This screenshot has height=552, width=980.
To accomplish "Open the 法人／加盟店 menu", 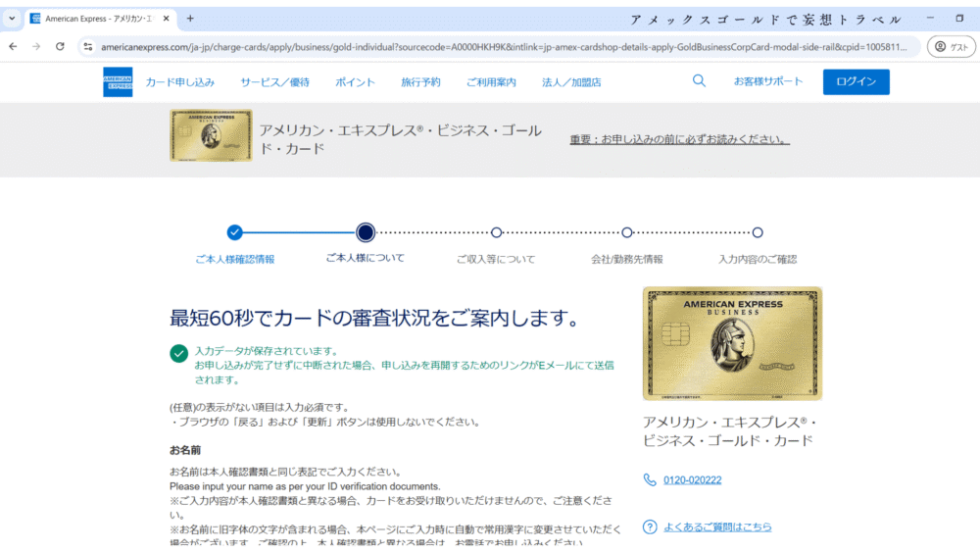I will coord(571,82).
